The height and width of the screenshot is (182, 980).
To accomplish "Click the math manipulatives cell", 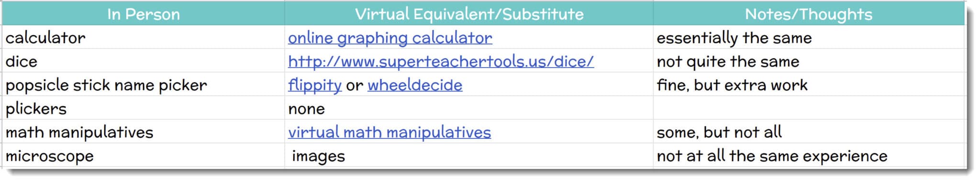I will point(144,132).
